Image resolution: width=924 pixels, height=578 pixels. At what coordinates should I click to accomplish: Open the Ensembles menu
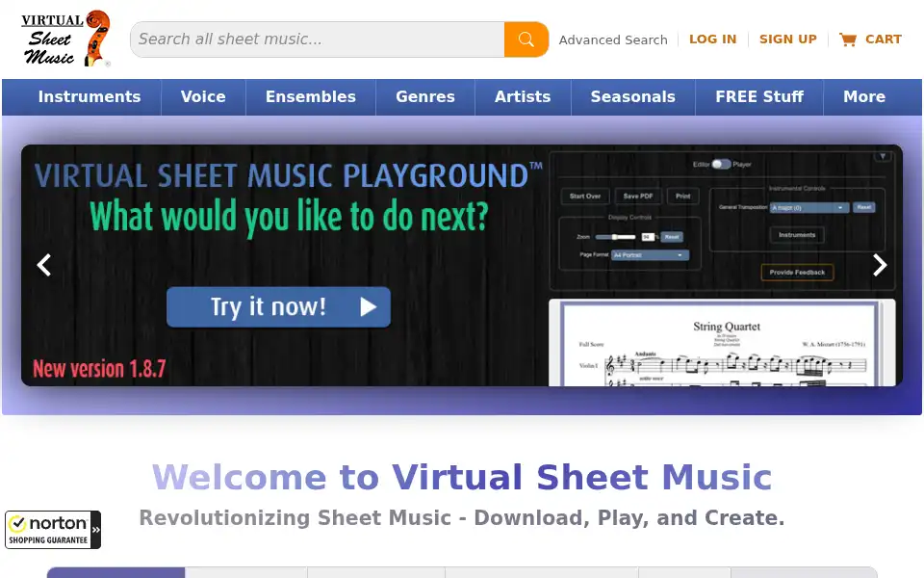tap(311, 96)
